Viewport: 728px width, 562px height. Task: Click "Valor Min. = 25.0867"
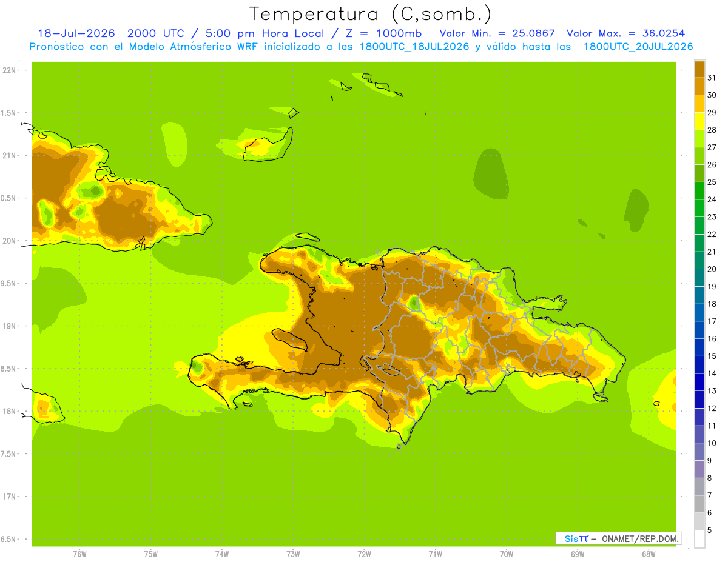[497, 33]
